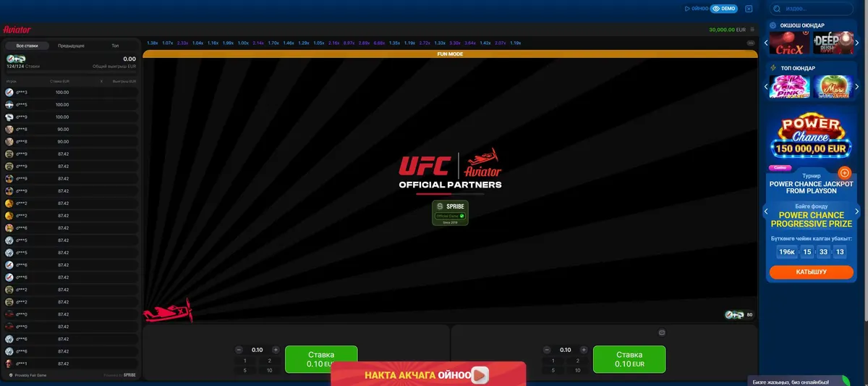Click the 8.97x multiplier in history
Viewport: 868px width, 386px height.
[349, 43]
